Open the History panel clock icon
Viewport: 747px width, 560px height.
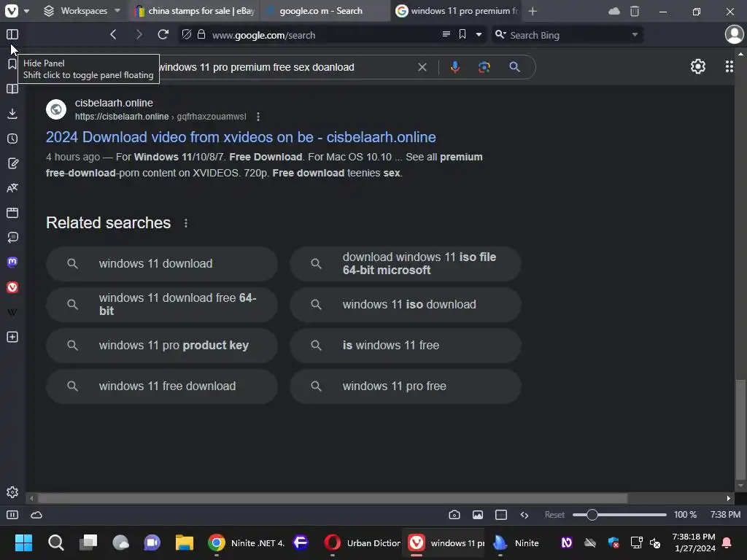[x=12, y=139]
